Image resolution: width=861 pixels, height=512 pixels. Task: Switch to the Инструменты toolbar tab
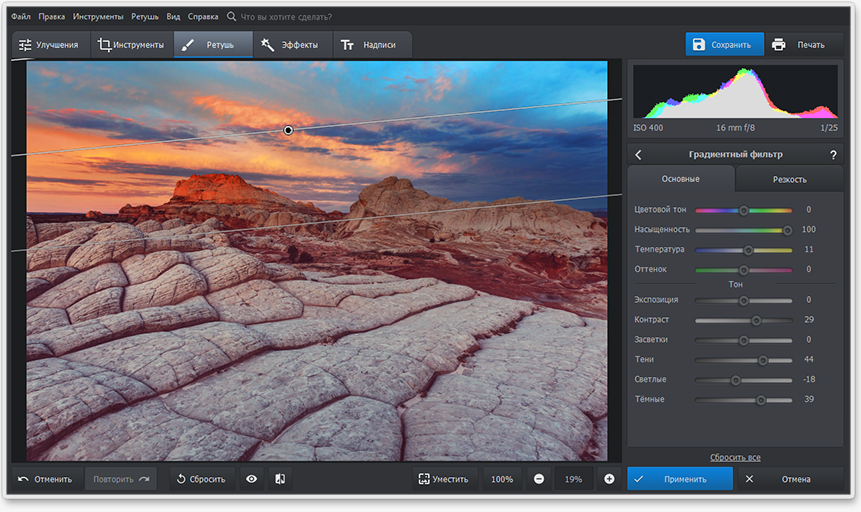coord(132,44)
